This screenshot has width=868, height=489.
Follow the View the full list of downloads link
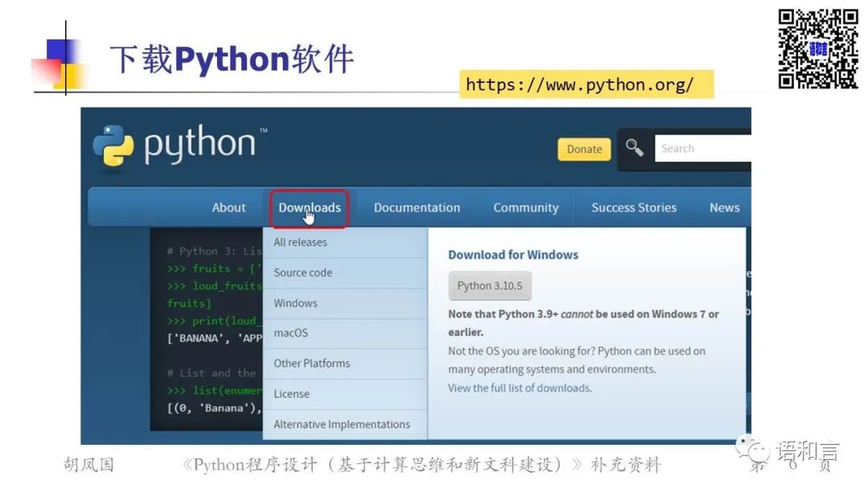pyautogui.click(x=520, y=388)
